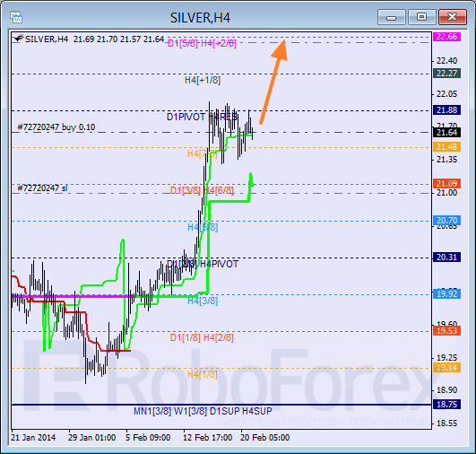
Task: Click the orange upward arrow head
Action: pos(280,49)
